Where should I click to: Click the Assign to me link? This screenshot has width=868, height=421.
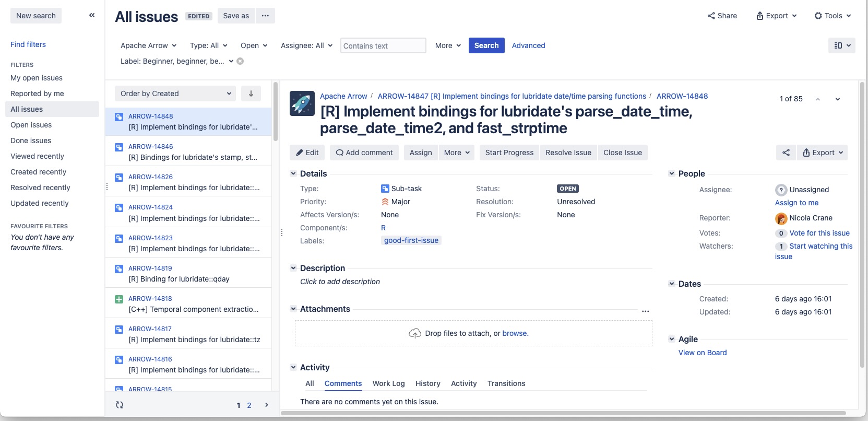tap(796, 203)
